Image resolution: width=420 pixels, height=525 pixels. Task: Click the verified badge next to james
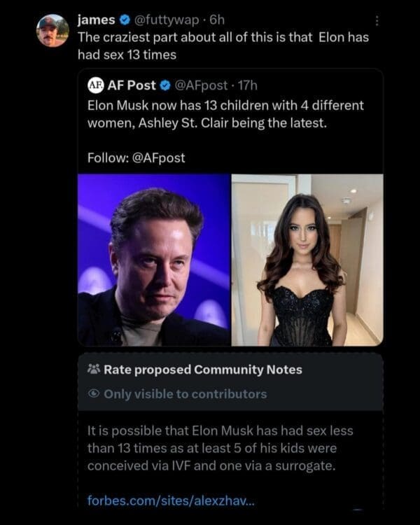tap(124, 20)
